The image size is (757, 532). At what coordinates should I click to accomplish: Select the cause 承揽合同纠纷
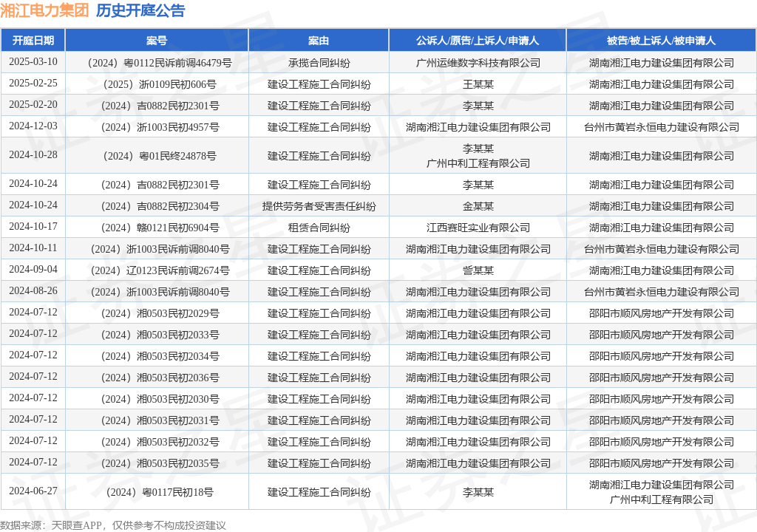pyautogui.click(x=319, y=63)
